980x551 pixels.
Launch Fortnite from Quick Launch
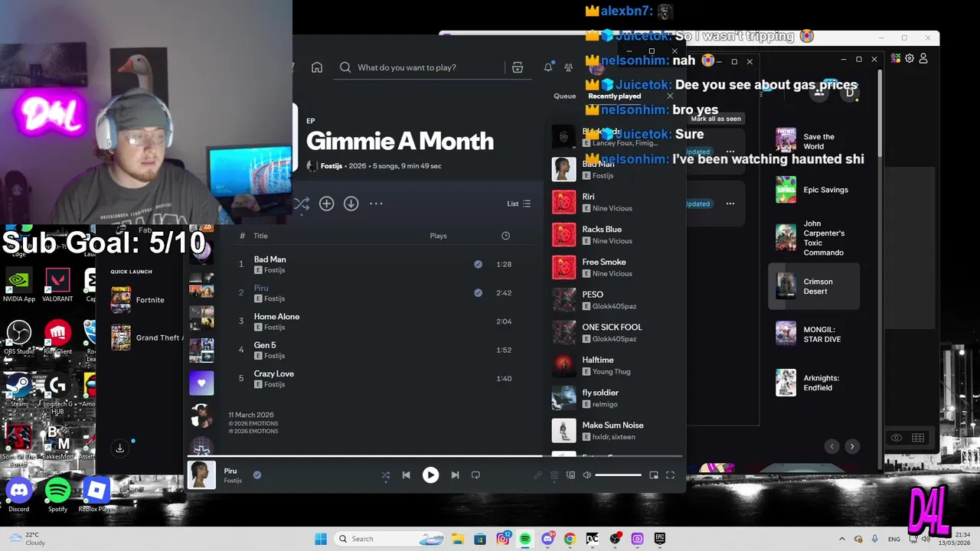click(x=138, y=300)
